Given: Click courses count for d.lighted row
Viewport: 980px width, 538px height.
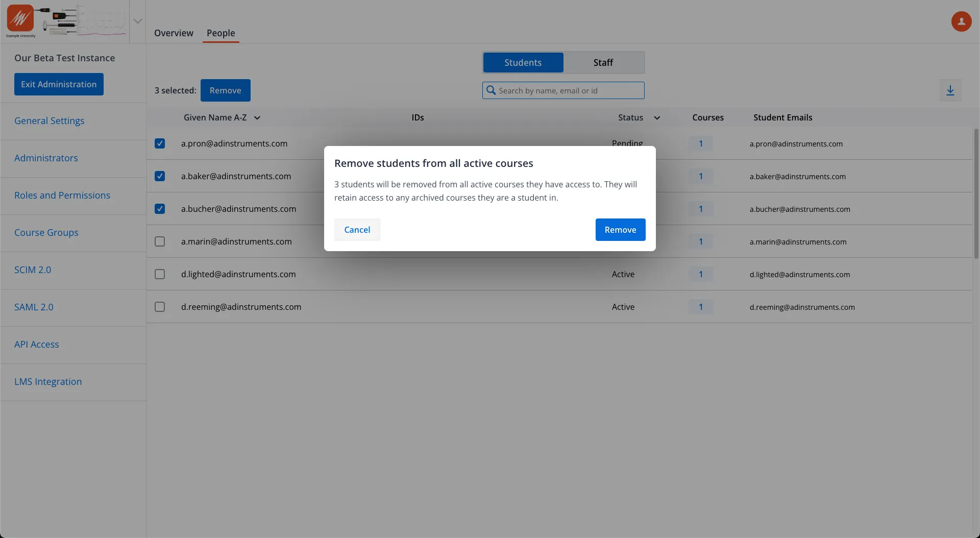Looking at the screenshot, I should (701, 274).
